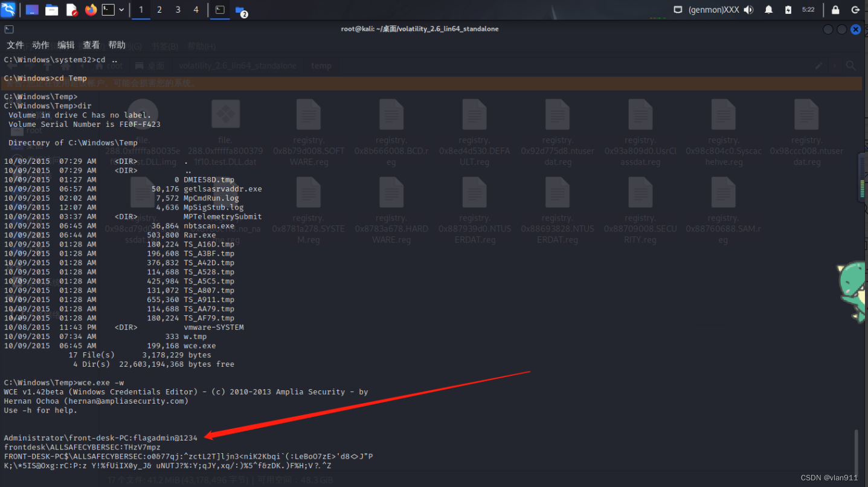Lock the screen with the padlock icon
Screen dimensions: 868x487
[835, 10]
